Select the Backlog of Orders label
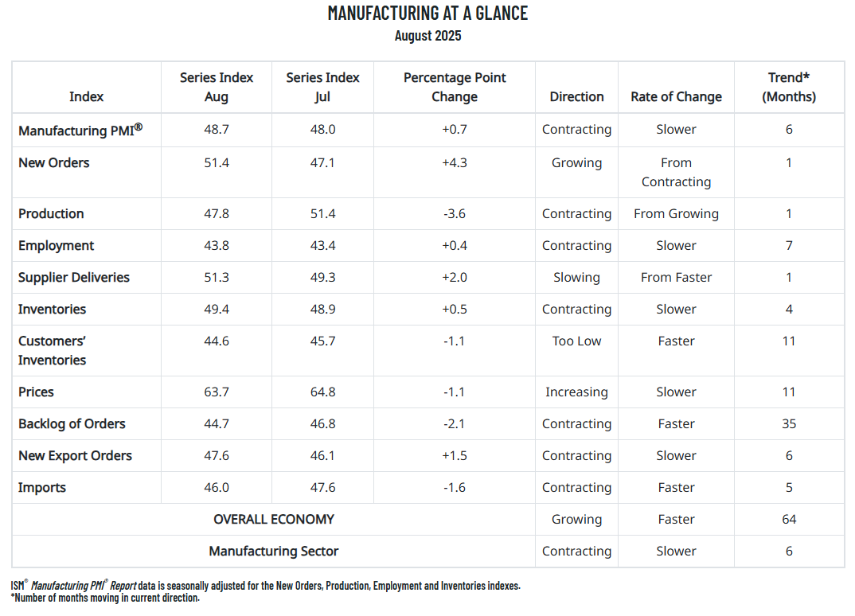This screenshot has width=855, height=616. coord(72,424)
